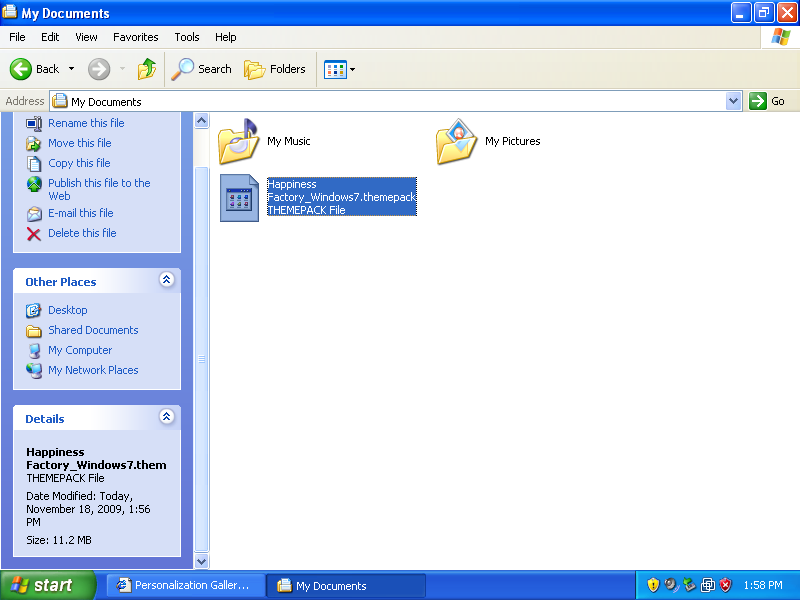Click the yellow security shield tray icon

653,585
